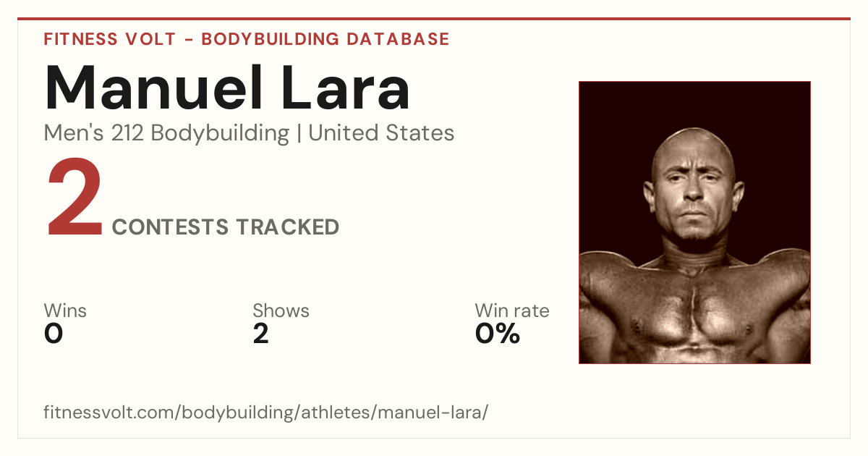Open the fitnessvolt.com domain in URL
The height and width of the screenshot is (456, 868).
pyautogui.click(x=110, y=413)
